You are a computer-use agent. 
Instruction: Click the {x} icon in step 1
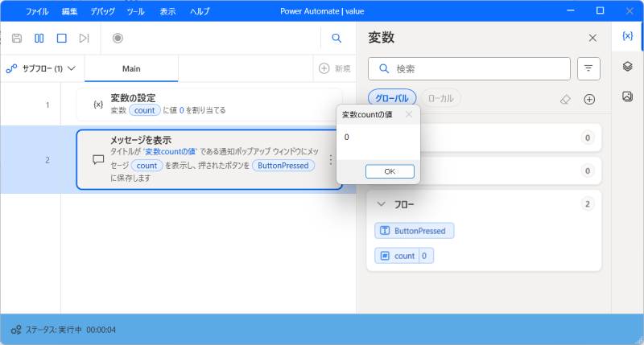coord(98,105)
